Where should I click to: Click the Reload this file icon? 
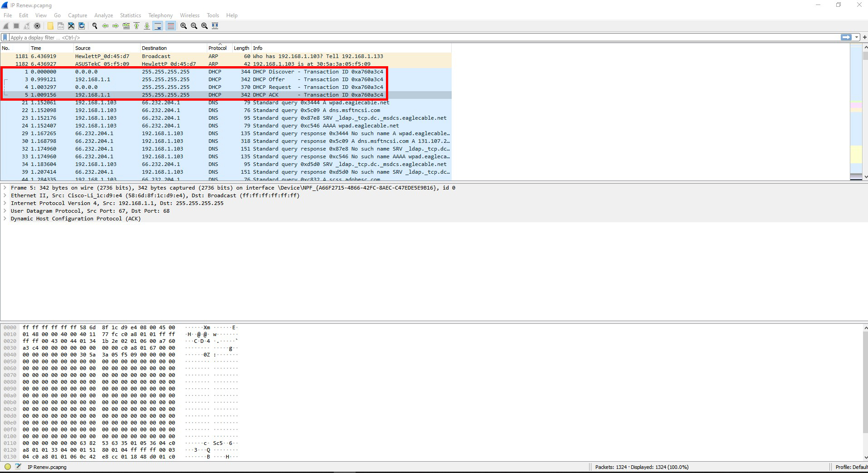coord(82,26)
